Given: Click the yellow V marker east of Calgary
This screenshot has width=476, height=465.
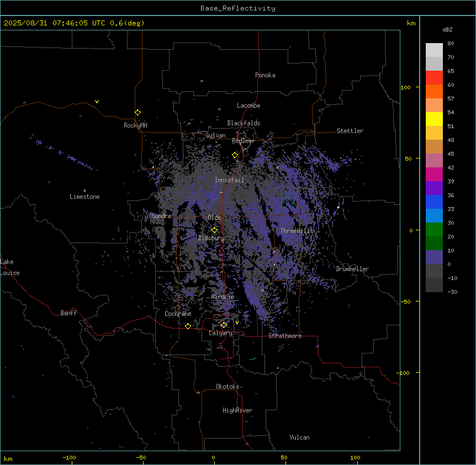Looking at the screenshot, I should click(x=237, y=323).
